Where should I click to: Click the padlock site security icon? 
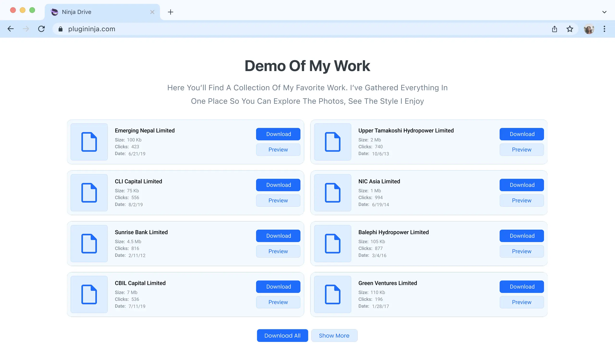pos(60,29)
